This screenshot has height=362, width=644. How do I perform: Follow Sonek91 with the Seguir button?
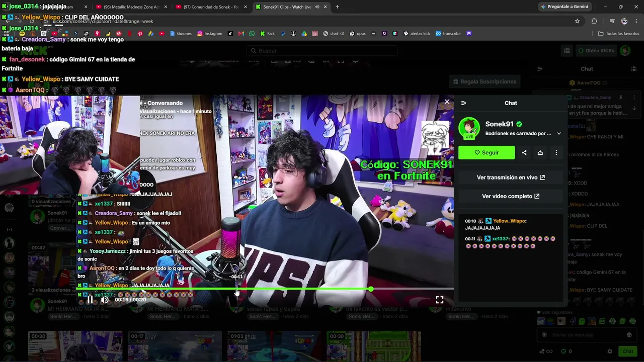[x=487, y=152]
